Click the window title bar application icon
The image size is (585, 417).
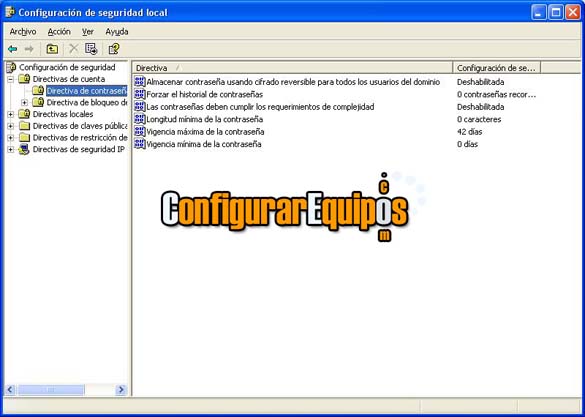click(10, 12)
